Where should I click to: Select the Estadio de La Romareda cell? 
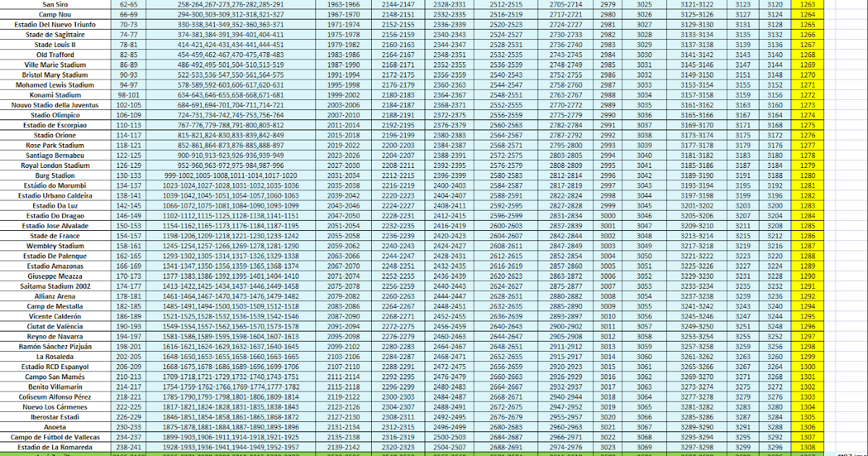(56, 448)
